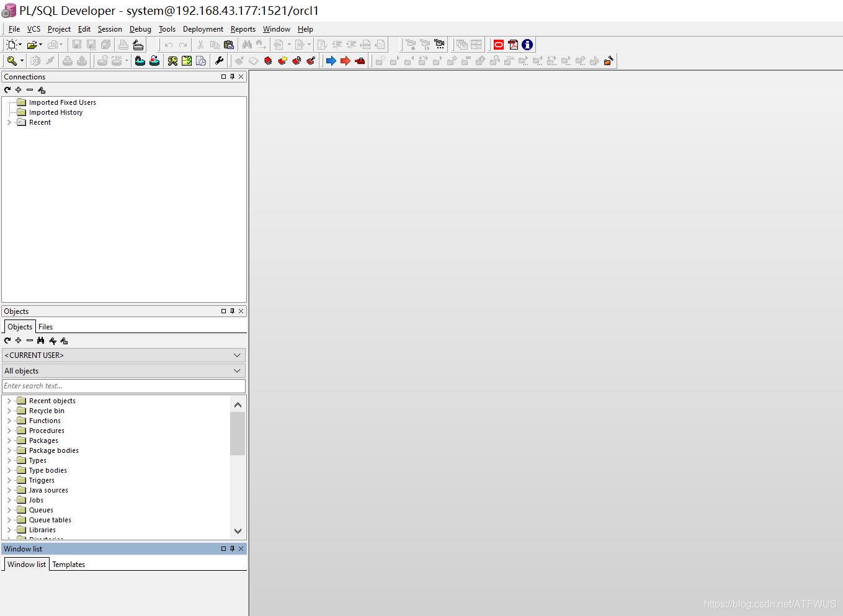Click the Objects tree scroll down arrow

coord(238,531)
